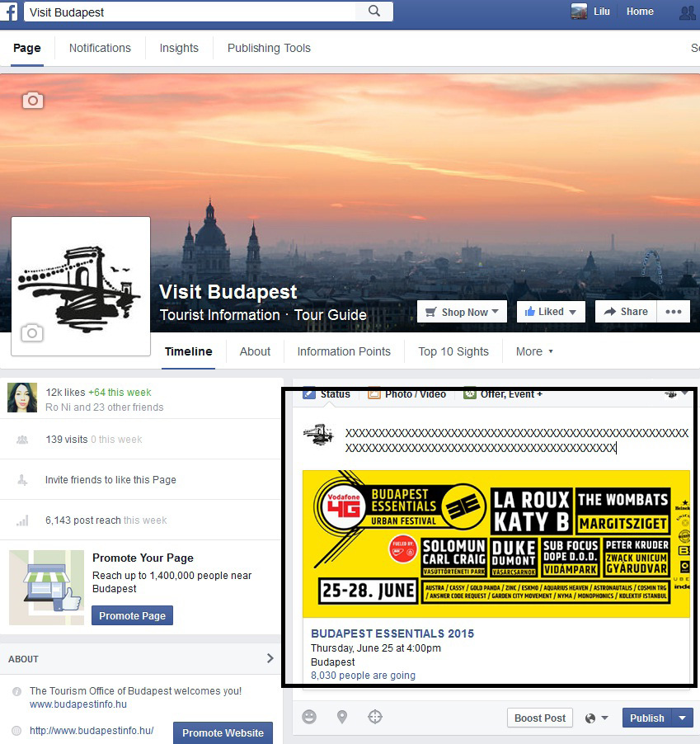Open the www.budapestinfo.hu link

(78, 704)
